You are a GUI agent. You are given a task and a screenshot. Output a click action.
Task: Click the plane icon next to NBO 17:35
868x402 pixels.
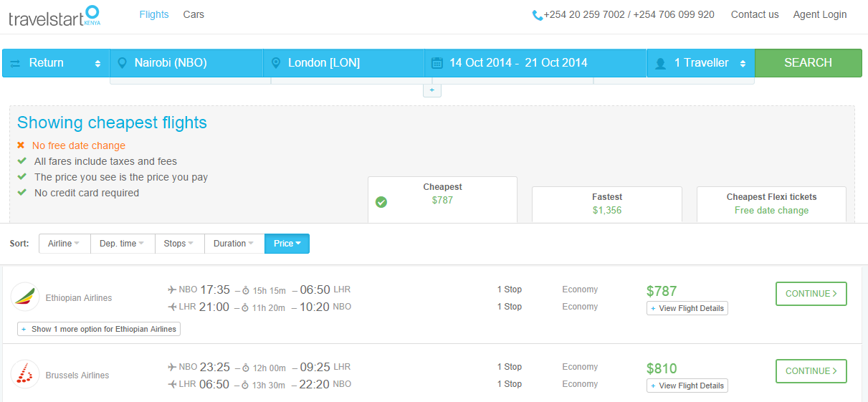pos(171,289)
